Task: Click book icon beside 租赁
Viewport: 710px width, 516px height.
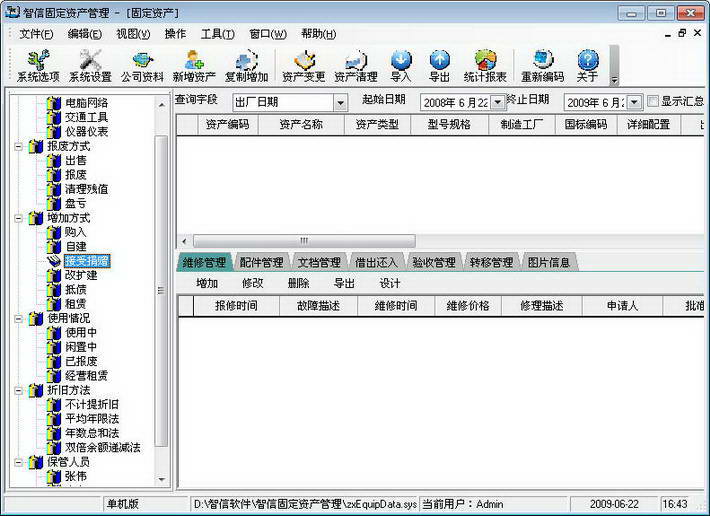Action: (x=53, y=304)
